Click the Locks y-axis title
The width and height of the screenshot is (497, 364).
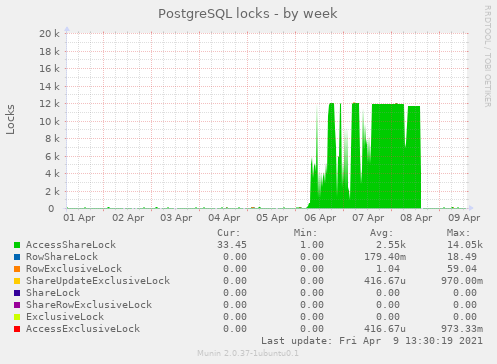tap(10, 119)
